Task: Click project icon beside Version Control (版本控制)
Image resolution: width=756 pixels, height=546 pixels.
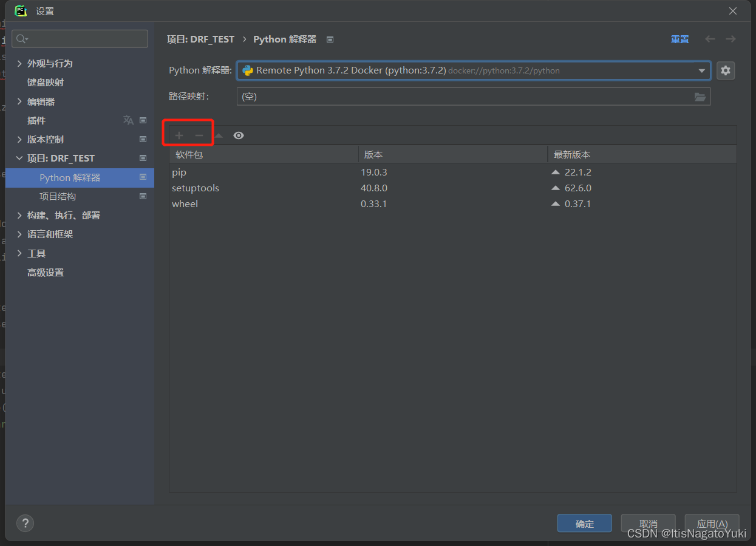Action: point(143,139)
